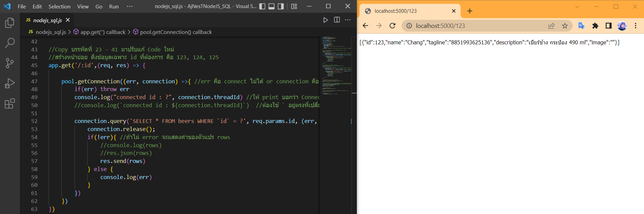The height and width of the screenshot is (214, 644).
Task: Reload the localhost page
Action: point(392,26)
